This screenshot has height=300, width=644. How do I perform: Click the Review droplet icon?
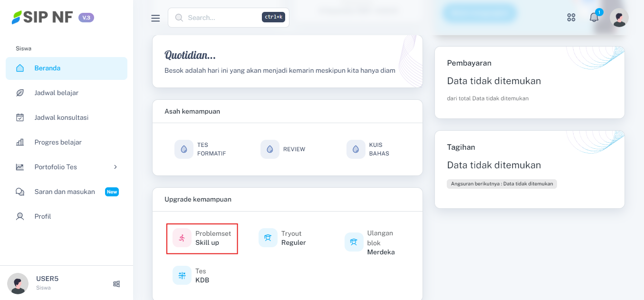(270, 149)
